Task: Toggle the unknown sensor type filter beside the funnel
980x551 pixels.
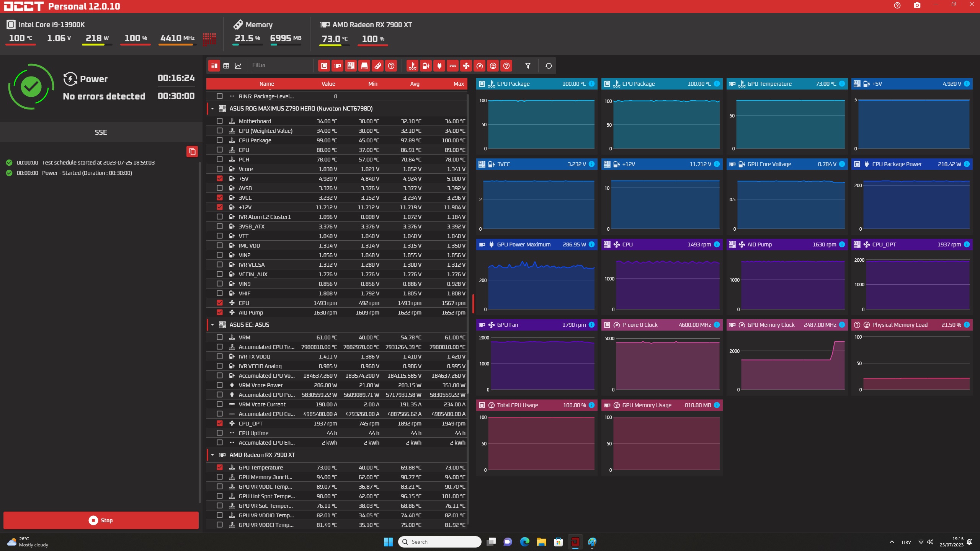Action: (506, 66)
